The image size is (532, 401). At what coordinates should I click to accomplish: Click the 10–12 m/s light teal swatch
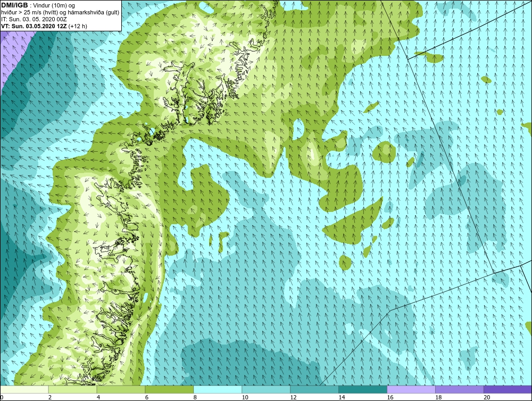pos(266,389)
